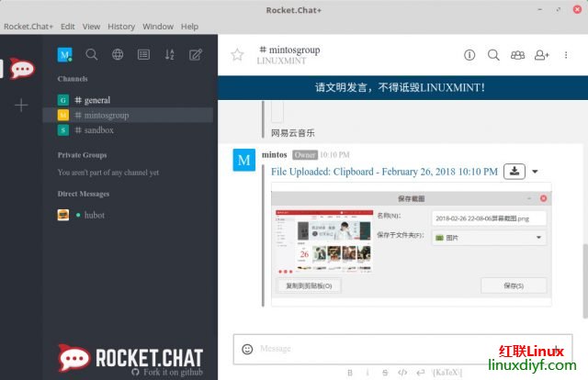Click the Message input field

(x=404, y=349)
